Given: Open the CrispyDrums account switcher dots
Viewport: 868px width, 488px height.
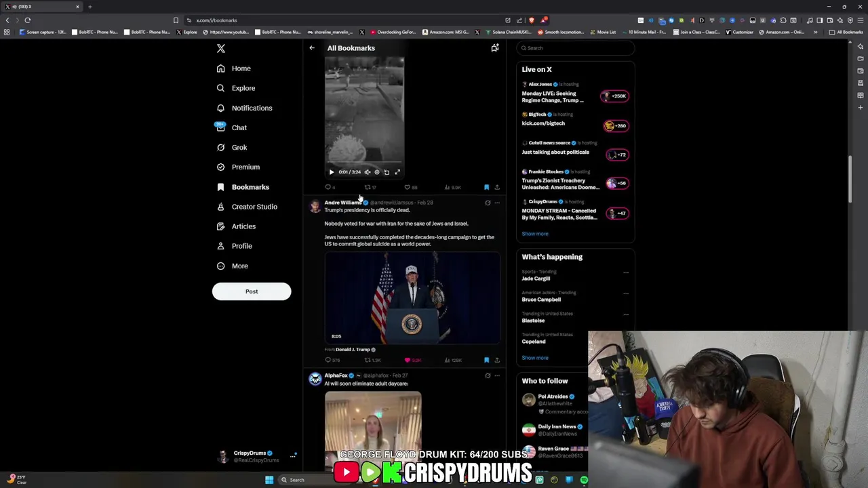Looking at the screenshot, I should tap(293, 456).
